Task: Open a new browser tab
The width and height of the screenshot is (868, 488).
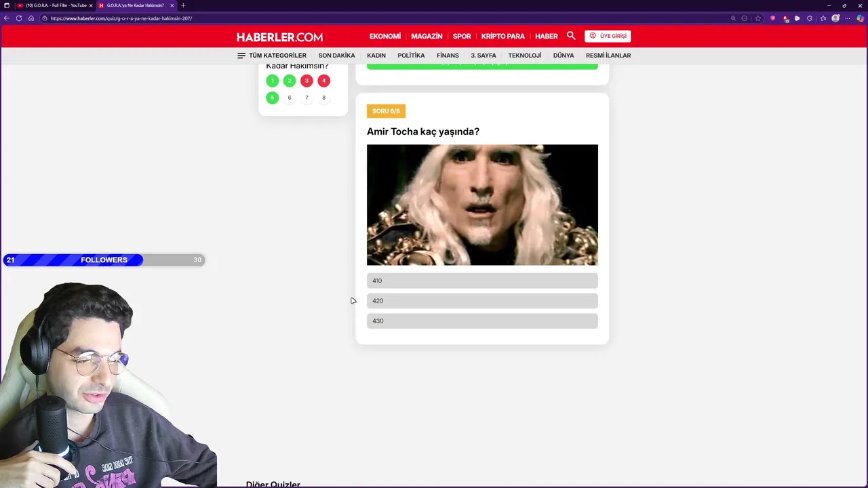Action: point(183,5)
